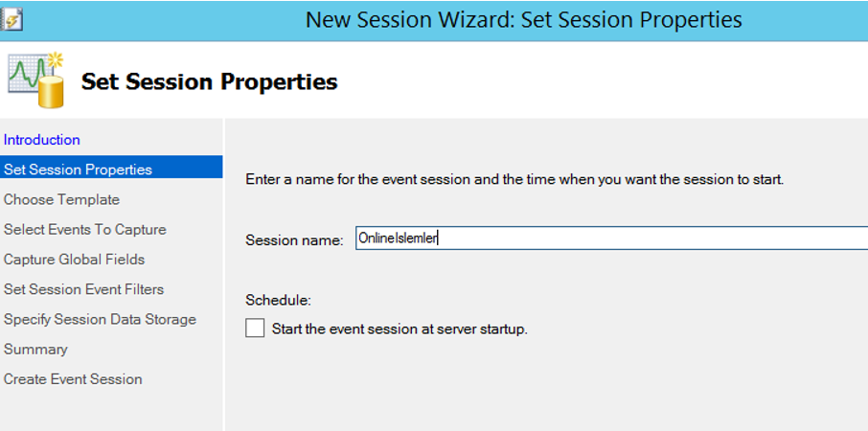Select Create Event Session step

pyautogui.click(x=73, y=379)
